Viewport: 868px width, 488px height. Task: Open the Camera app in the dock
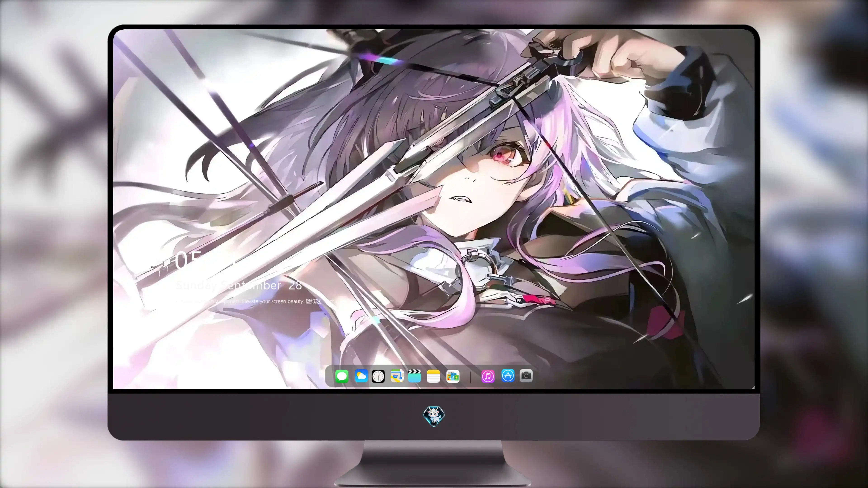526,375
